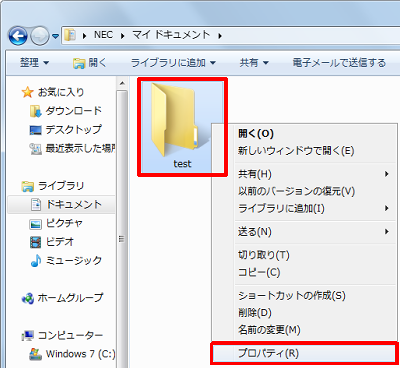Click the ミュージック note icon
The image size is (400, 368).
coord(36,261)
